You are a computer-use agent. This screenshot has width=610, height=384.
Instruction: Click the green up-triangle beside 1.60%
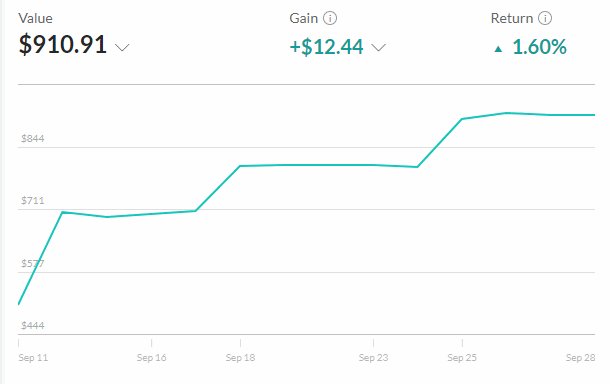[x=498, y=49]
